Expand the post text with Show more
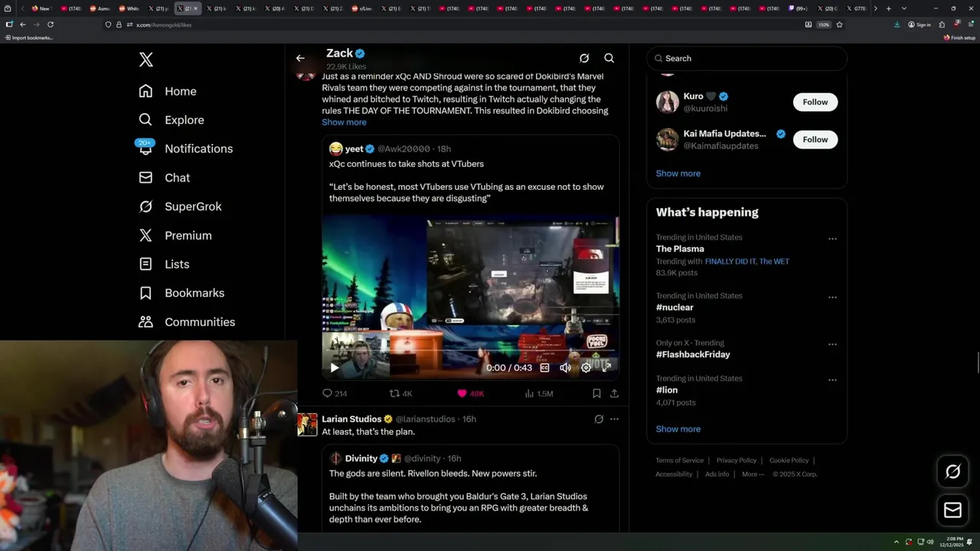 (x=344, y=122)
